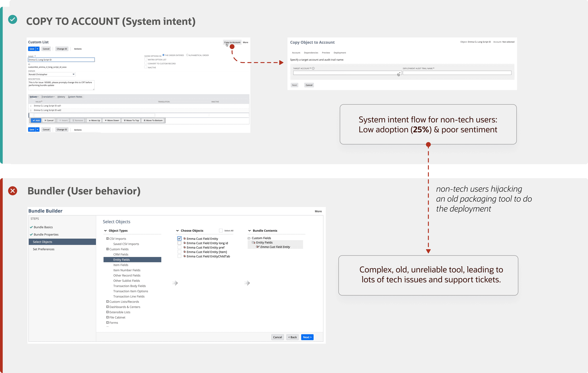
Task: Check the Emma Cust Field Entity long id checkbox
Action: click(179, 243)
